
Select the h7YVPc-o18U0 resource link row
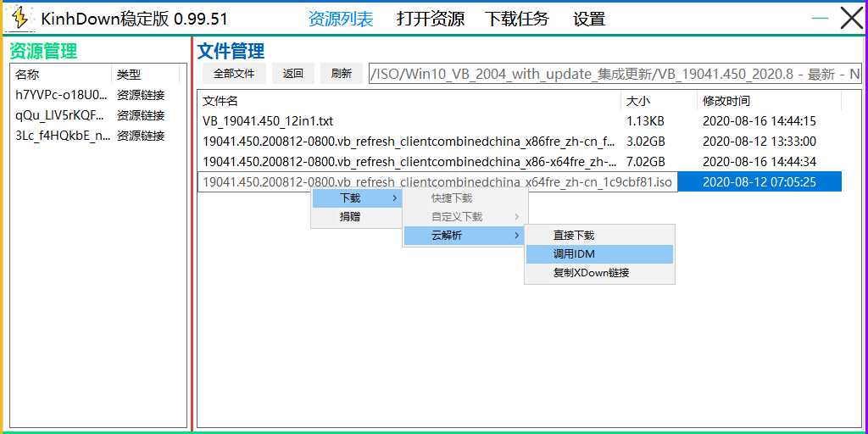coord(61,95)
